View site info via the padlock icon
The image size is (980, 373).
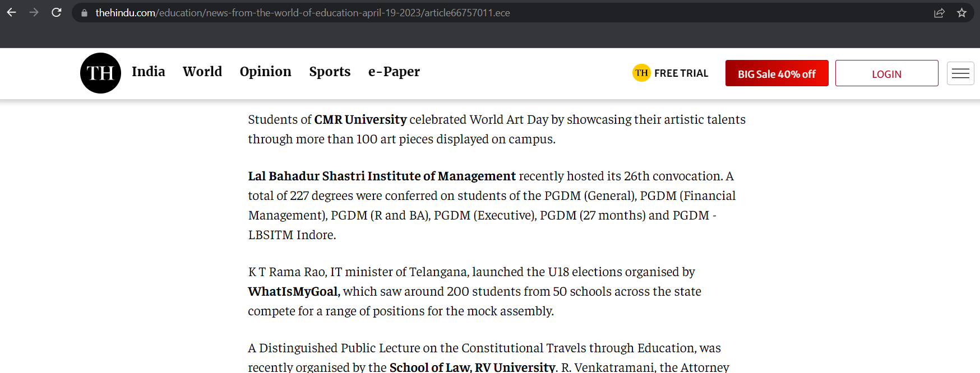(84, 13)
